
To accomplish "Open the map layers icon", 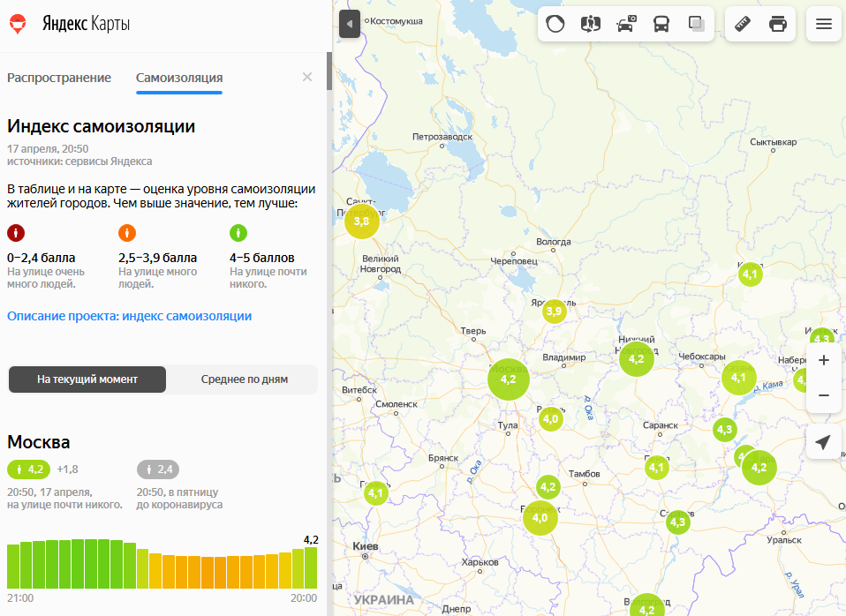I will pos(696,24).
